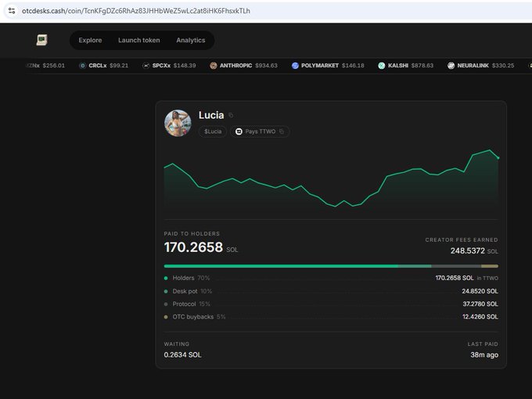
Task: Click the Desk pot 10% row label
Action: [x=192, y=291]
